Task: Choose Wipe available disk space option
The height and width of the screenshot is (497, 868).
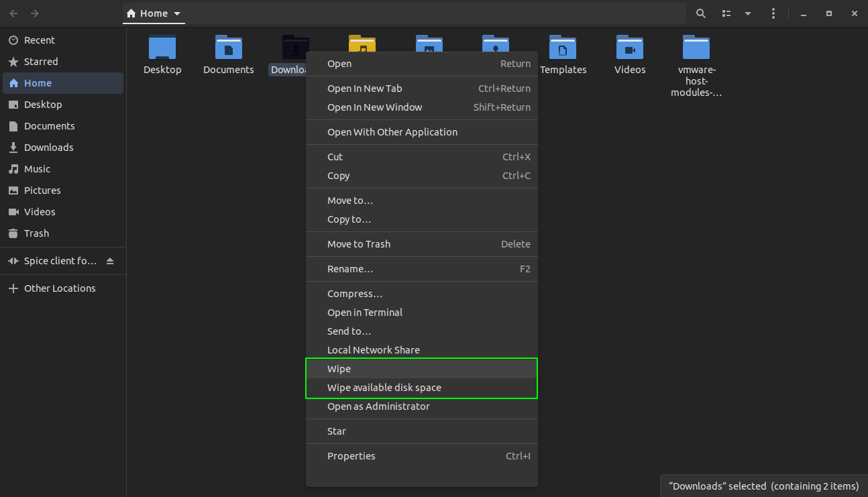Action: coord(384,387)
